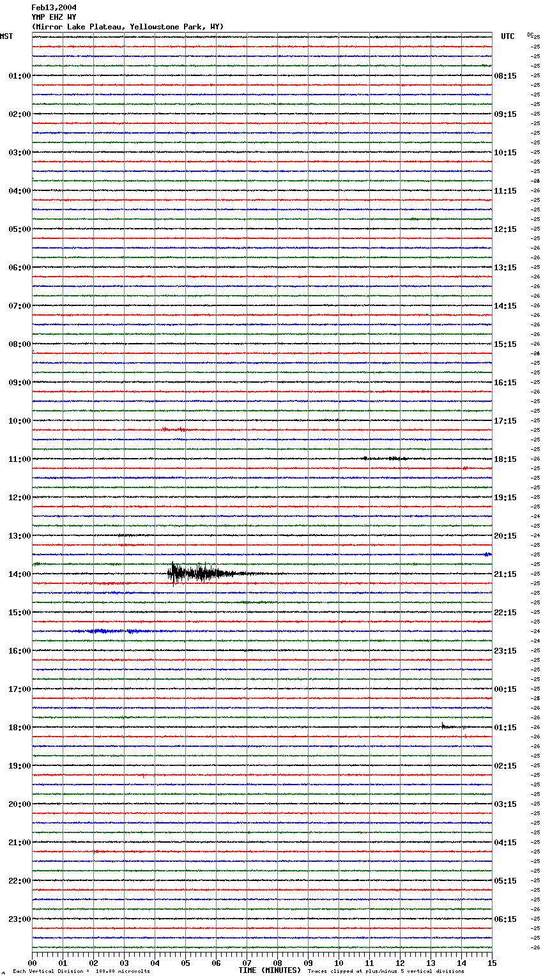This screenshot has width=543, height=980.
Task: Select the "18:00" MST time label
Action: point(20,728)
